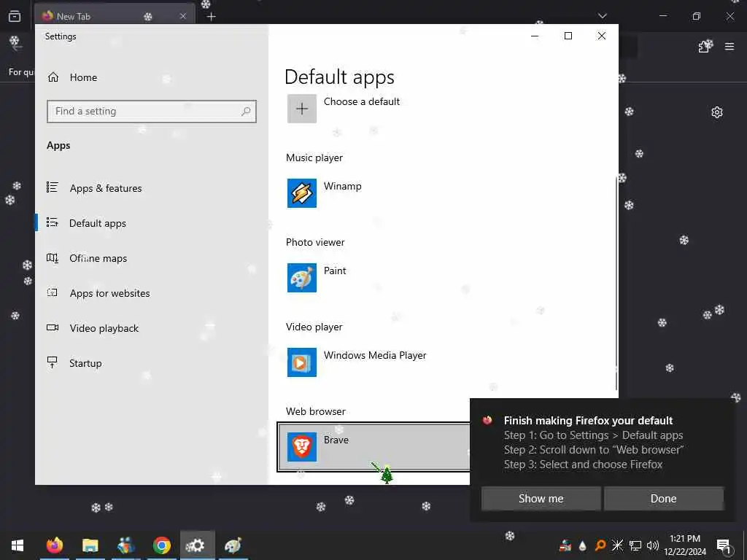Screen dimensions: 747x560
Task: Click the water drop tray icon
Action: [x=583, y=545]
